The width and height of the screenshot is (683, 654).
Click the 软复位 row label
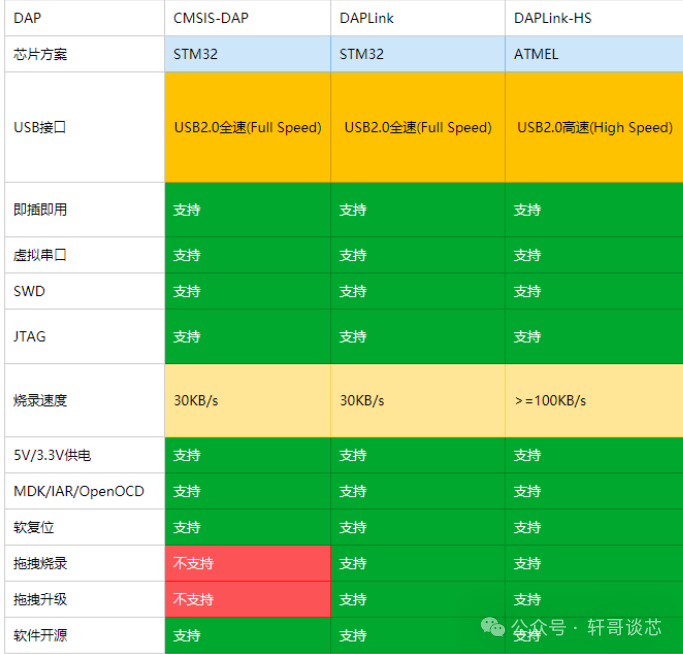coord(85,527)
